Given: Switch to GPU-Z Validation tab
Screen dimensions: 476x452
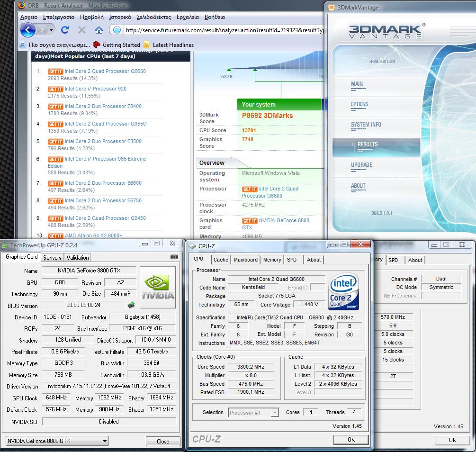Looking at the screenshot, I should pyautogui.click(x=78, y=258).
